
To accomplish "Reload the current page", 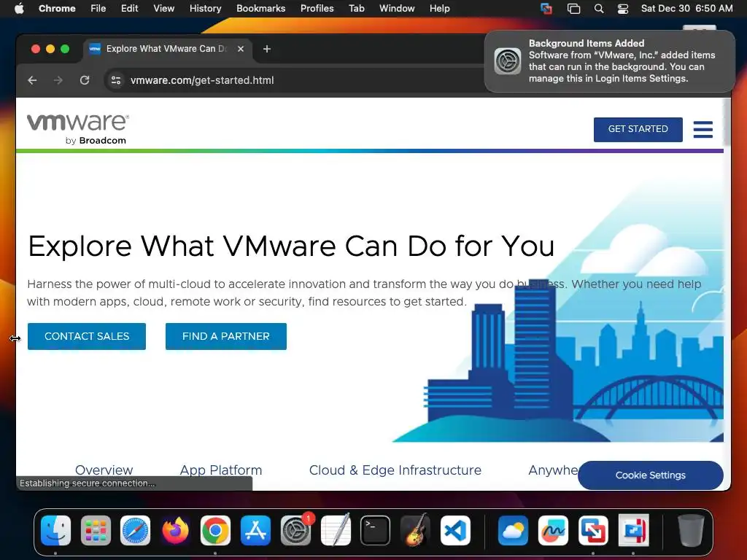I will coord(85,80).
